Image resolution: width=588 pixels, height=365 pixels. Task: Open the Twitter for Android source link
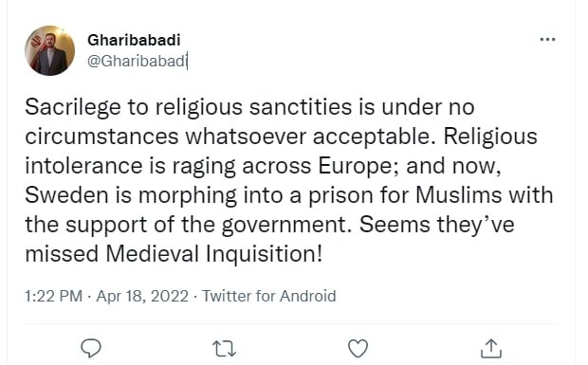click(269, 296)
